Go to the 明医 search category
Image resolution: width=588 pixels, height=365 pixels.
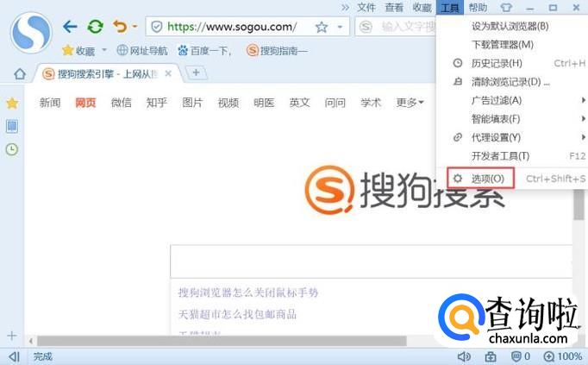tap(264, 103)
